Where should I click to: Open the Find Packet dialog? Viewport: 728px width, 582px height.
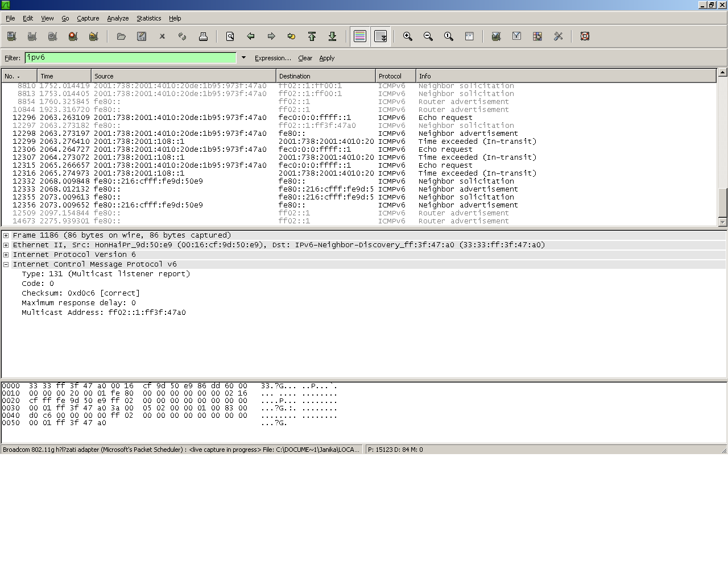(230, 36)
